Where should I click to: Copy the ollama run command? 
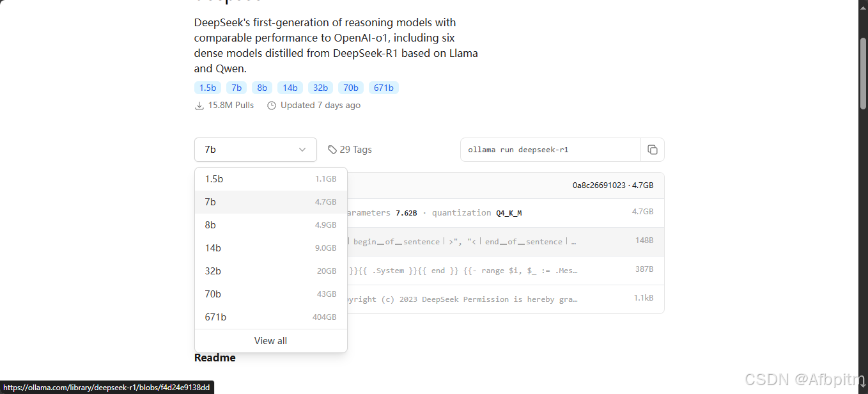652,150
